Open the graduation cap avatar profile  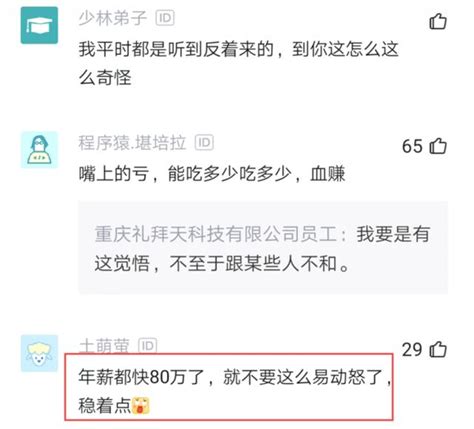coord(39,25)
